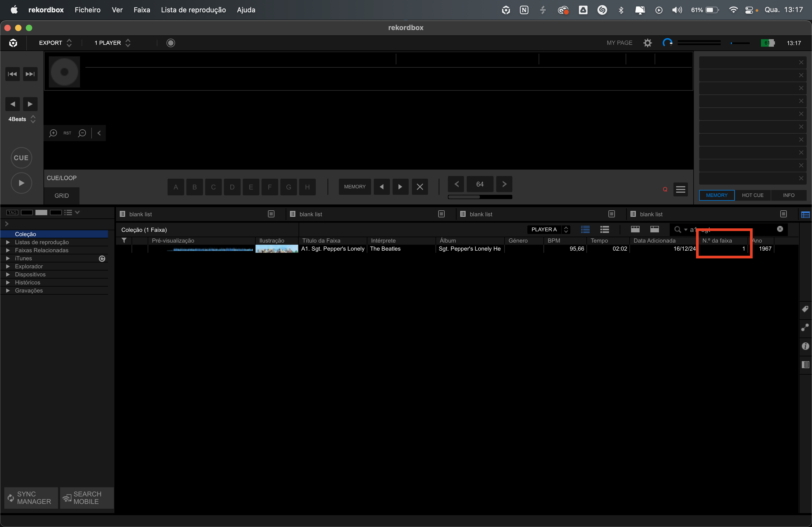The image size is (812, 527).
Task: Click the SYNC MANAGER button
Action: (31, 498)
